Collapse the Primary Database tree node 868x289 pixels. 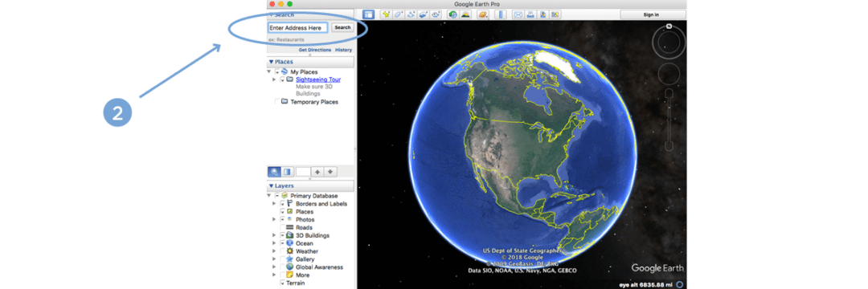click(x=269, y=196)
